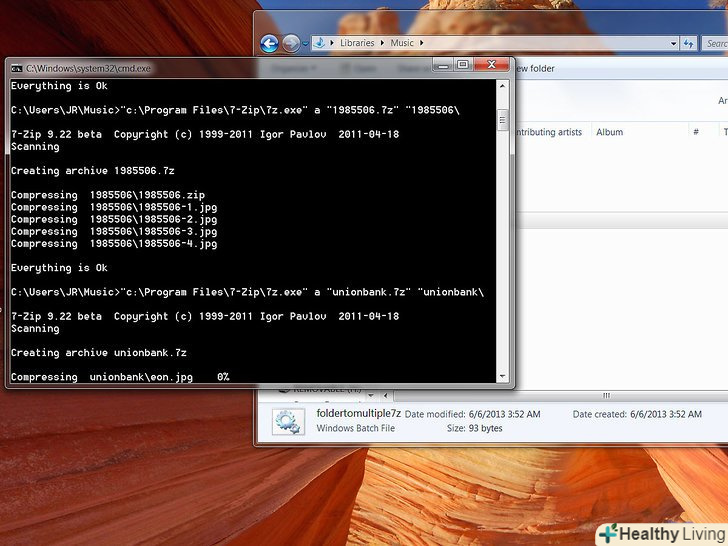Expand the chevron after Music in breadcrumb
The image size is (728, 546).
click(x=422, y=43)
